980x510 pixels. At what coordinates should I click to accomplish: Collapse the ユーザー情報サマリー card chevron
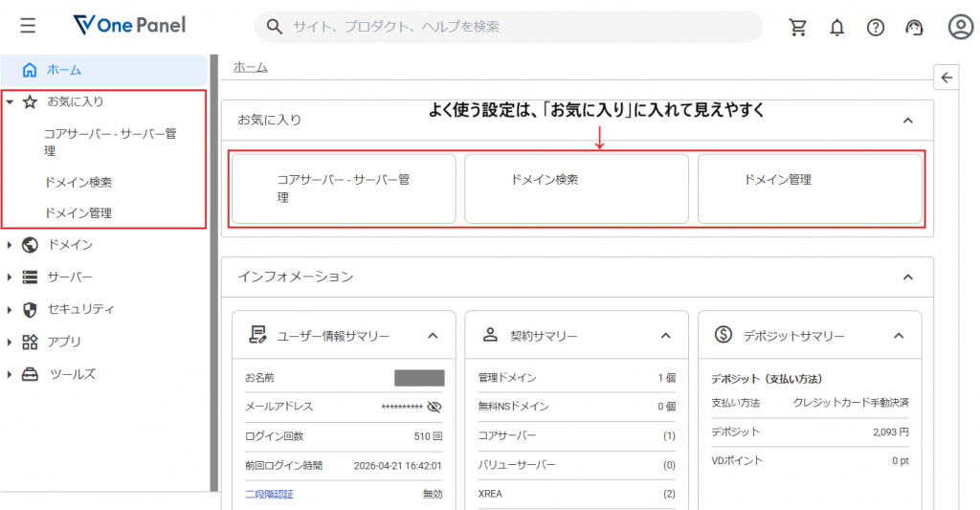[433, 336]
